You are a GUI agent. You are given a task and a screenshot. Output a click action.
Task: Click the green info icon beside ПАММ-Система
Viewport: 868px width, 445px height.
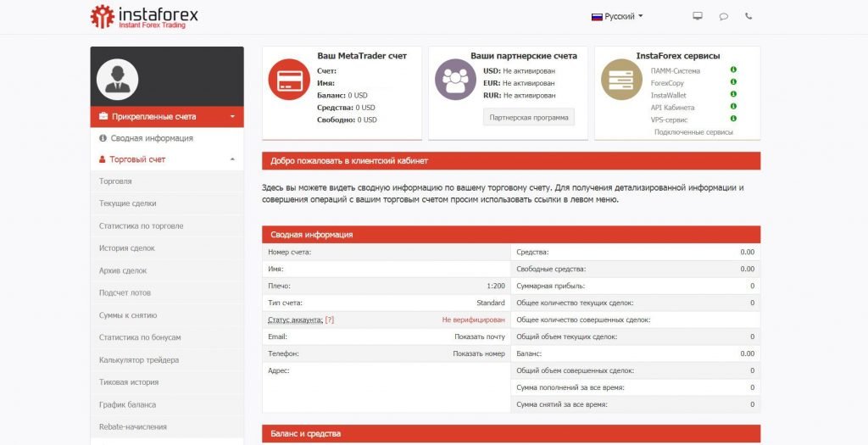tap(733, 70)
